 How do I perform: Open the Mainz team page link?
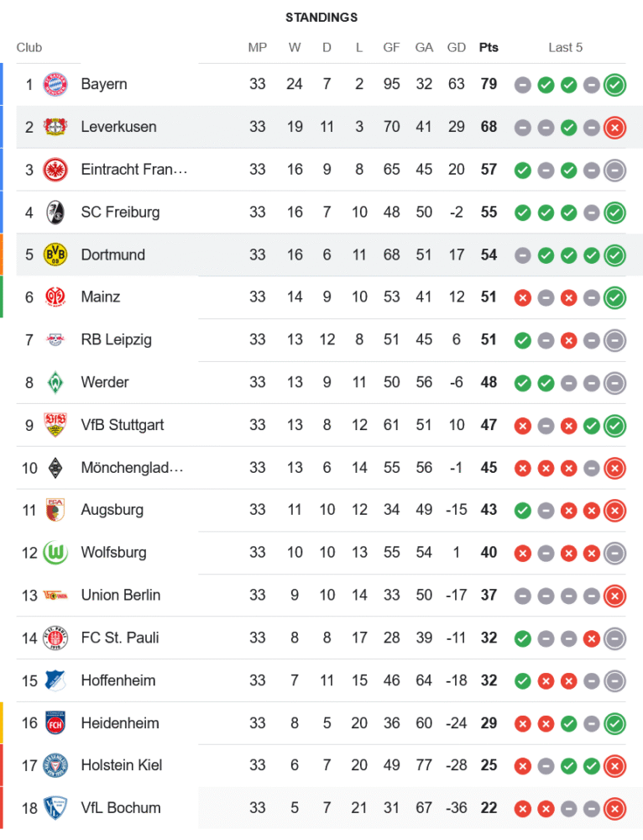click(x=101, y=297)
